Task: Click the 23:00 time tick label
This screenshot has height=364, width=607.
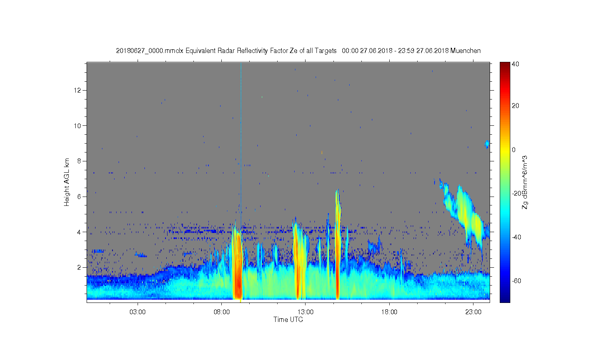Action: [x=473, y=312]
